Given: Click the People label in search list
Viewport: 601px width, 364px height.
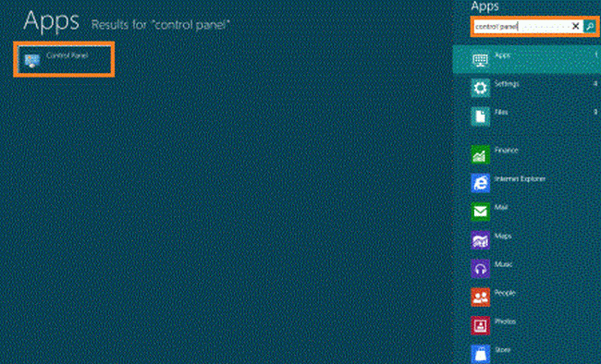Looking at the screenshot, I should click(505, 293).
